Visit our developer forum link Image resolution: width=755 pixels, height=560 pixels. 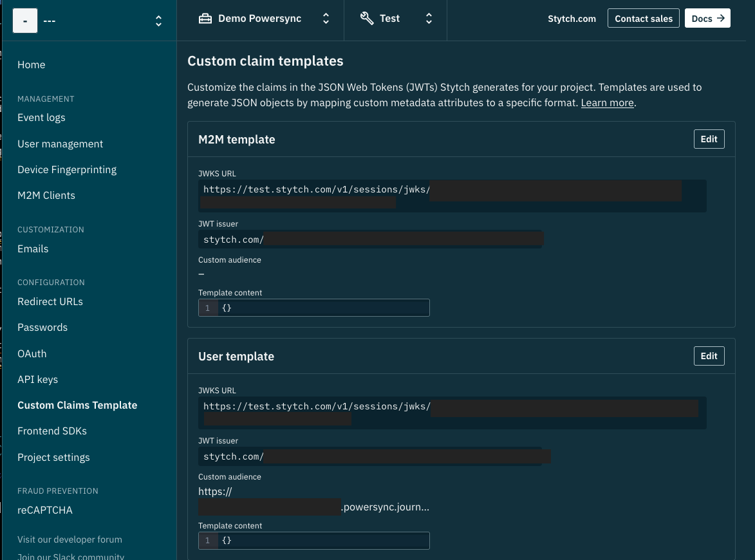[x=70, y=540]
